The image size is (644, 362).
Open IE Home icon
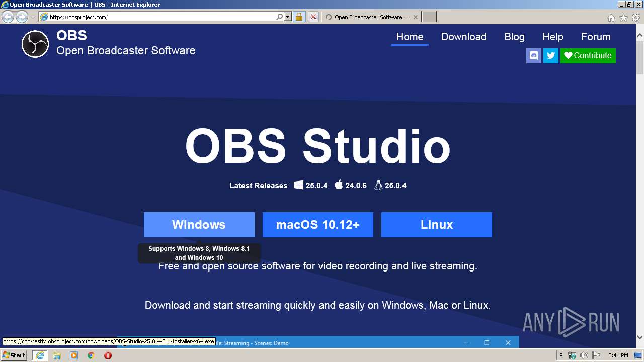coord(611,18)
